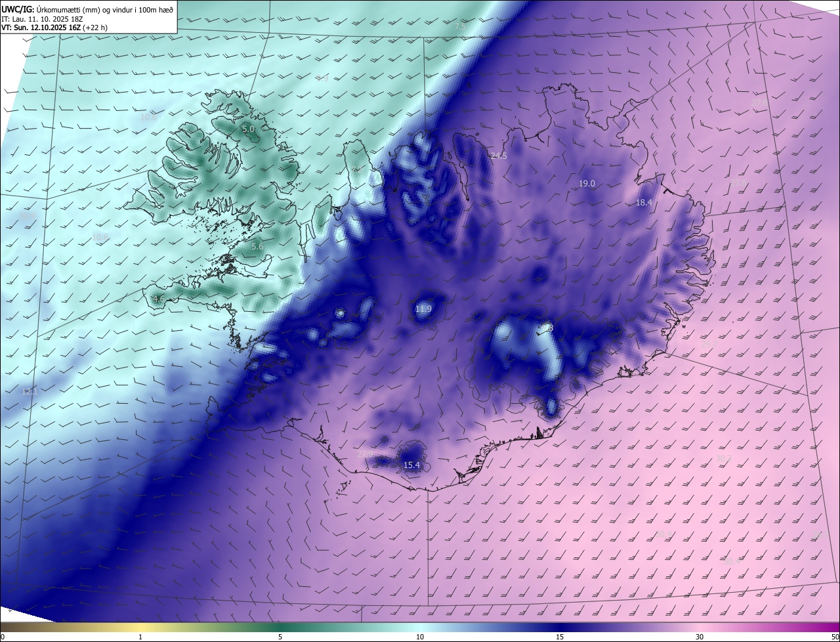Image resolution: width=840 pixels, height=642 pixels.
Task: Click the '50' tick on the color scale
Action: (835, 637)
